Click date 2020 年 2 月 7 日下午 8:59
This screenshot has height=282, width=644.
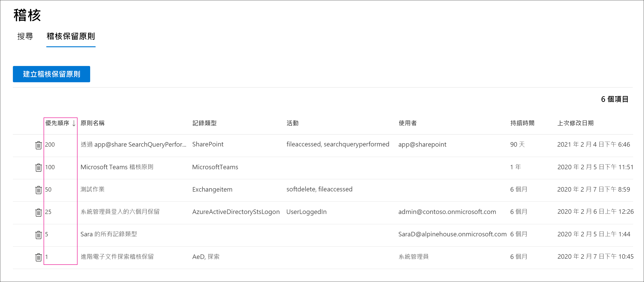click(594, 189)
